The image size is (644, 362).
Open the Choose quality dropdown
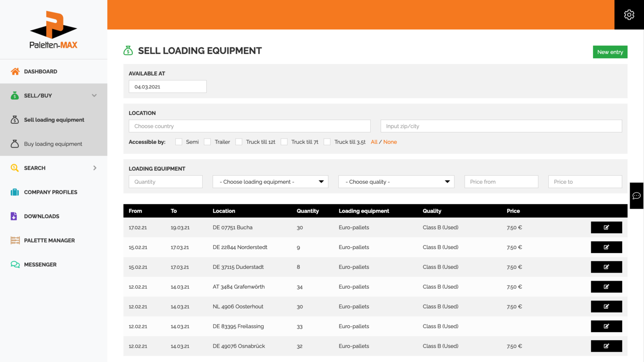[396, 182]
